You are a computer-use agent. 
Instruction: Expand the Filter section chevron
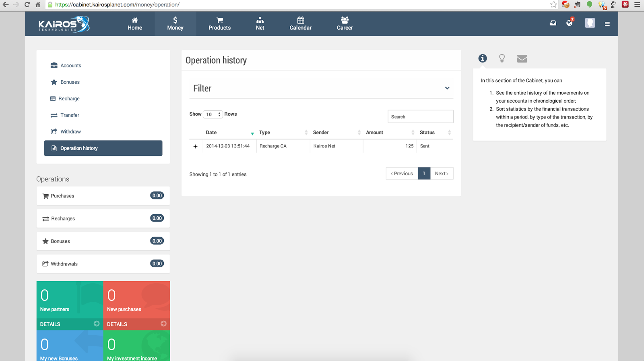point(447,88)
